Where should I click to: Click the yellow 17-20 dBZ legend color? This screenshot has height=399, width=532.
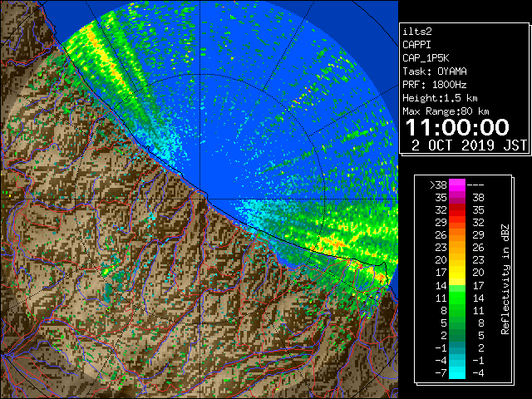coord(457,273)
